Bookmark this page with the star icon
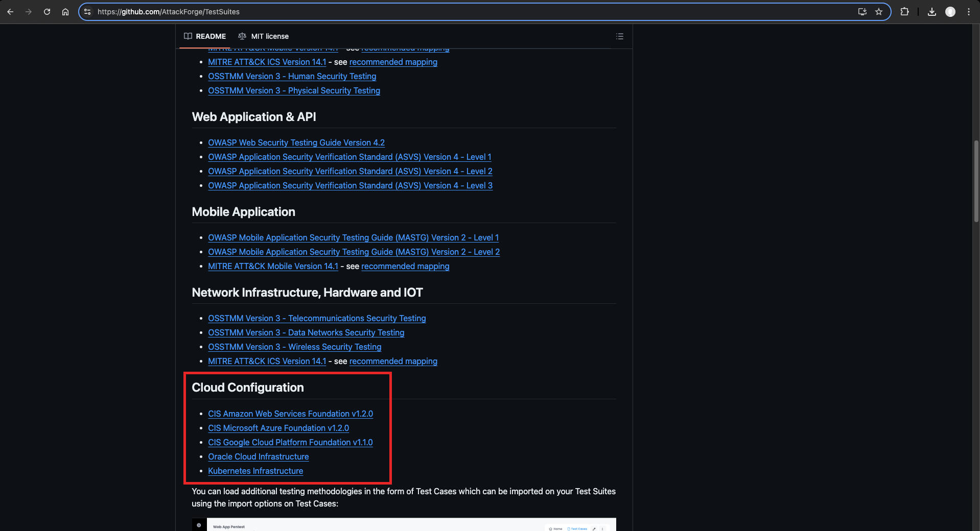 (x=879, y=12)
